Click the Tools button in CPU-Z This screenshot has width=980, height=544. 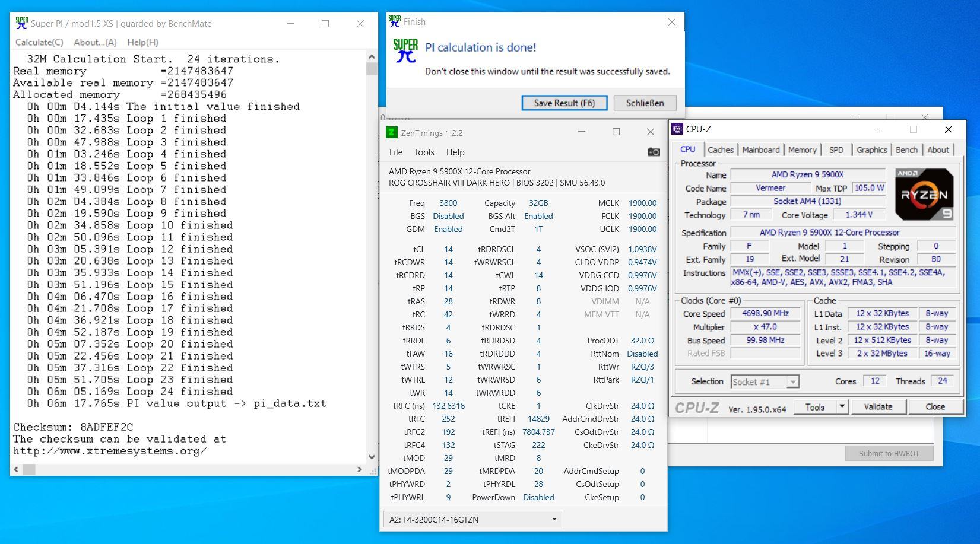tap(814, 407)
